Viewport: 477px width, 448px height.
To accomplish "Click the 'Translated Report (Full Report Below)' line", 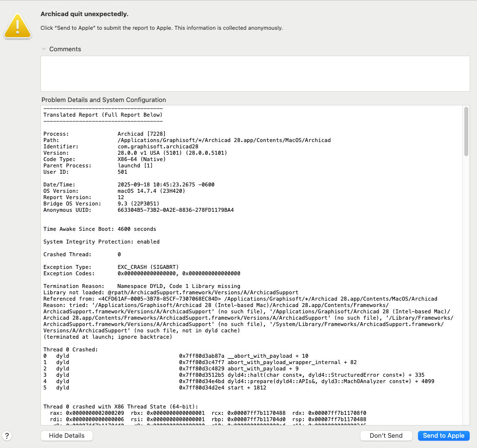I will pos(103,115).
